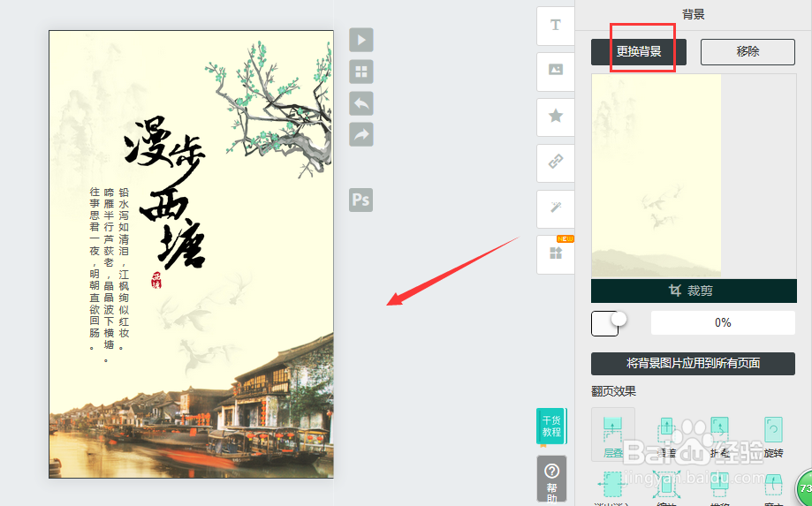Click 移除 to remove background
The image size is (812, 506).
(x=747, y=52)
